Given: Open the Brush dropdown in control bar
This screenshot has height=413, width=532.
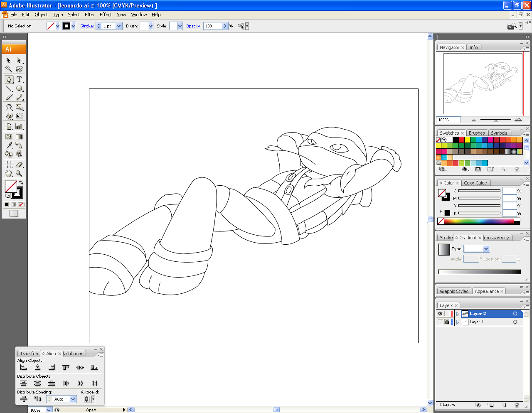Looking at the screenshot, I should click(x=150, y=26).
